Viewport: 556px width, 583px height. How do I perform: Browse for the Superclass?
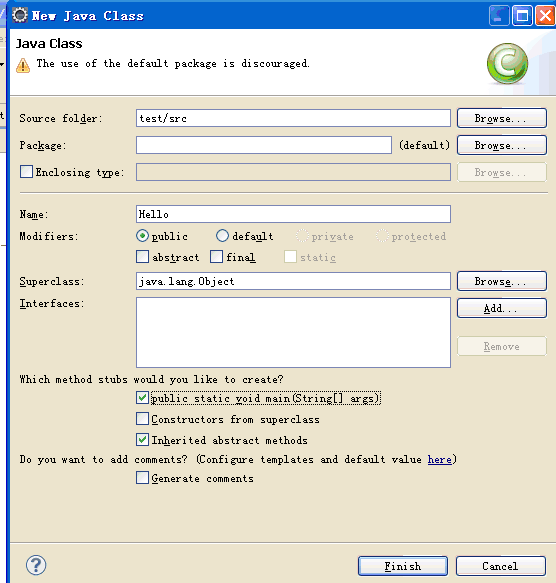(502, 281)
